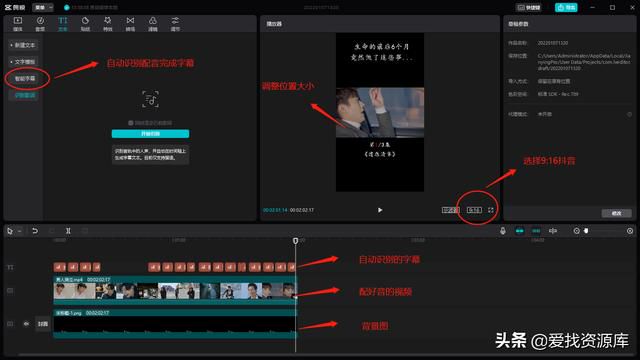Open the Adjustment (调节) sliders icon
Image resolution: width=640 pixels, height=360 pixels.
tap(175, 24)
